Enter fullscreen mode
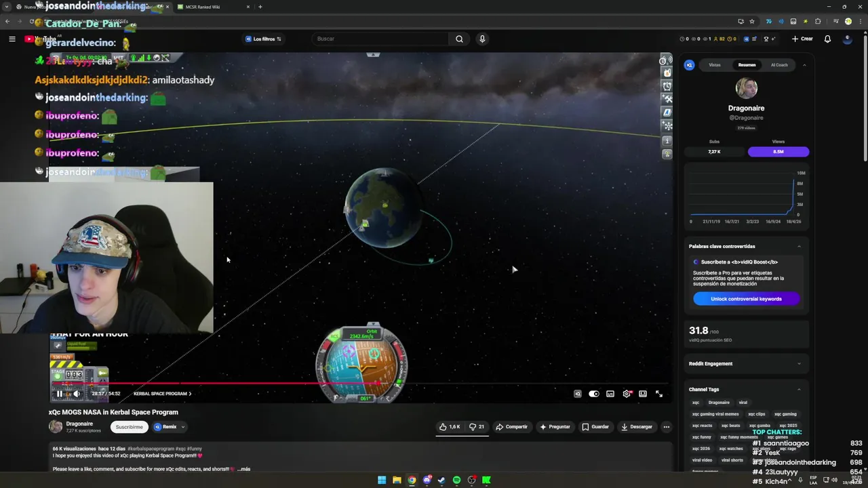This screenshot has height=488, width=868. click(659, 394)
